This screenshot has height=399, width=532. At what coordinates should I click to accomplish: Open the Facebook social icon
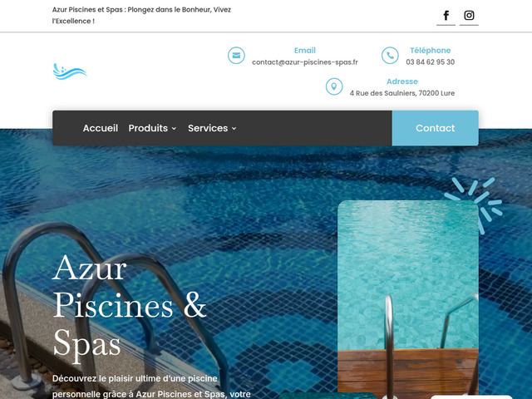(x=446, y=16)
